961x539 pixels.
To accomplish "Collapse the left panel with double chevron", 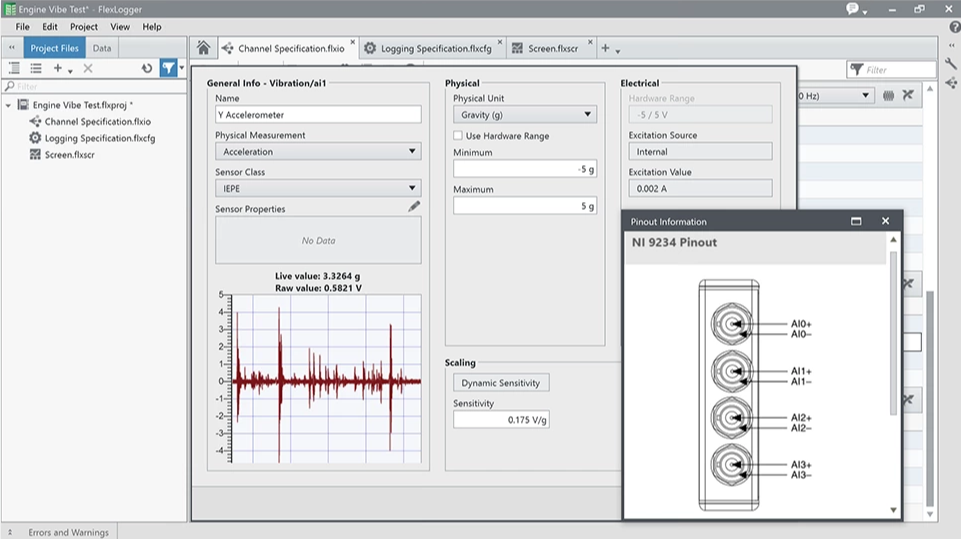I will coord(12,48).
